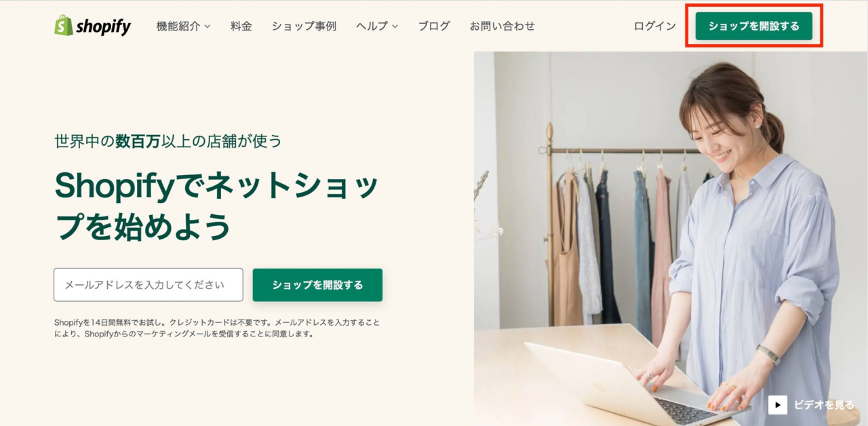Click the ビデオを見る label
The width and height of the screenshot is (868, 426).
point(824,405)
